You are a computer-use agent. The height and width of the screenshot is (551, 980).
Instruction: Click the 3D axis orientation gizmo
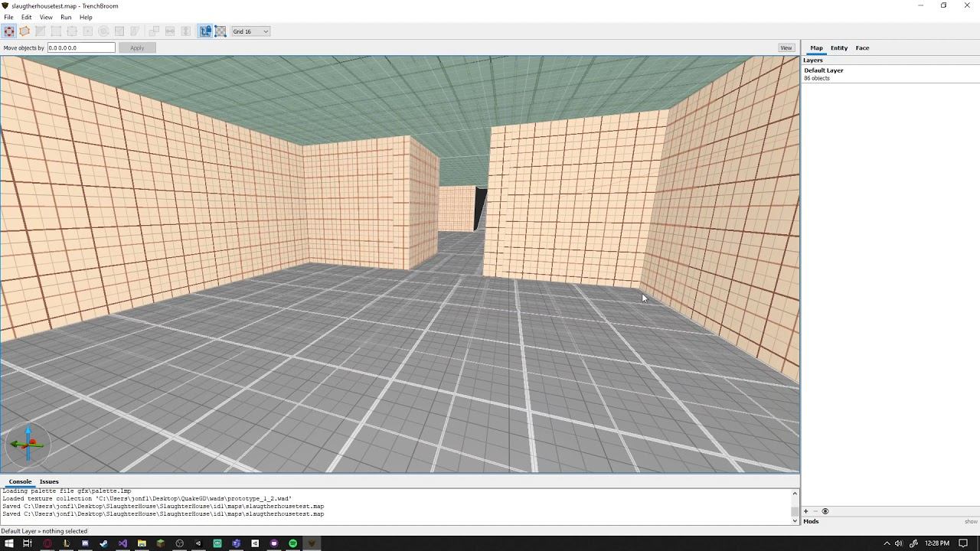coord(28,444)
